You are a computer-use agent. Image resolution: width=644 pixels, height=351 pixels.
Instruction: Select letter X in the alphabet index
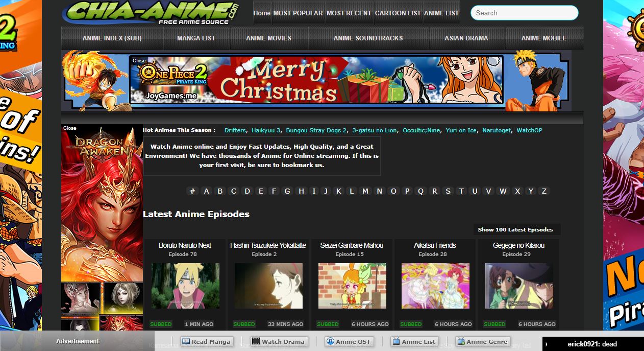[517, 191]
